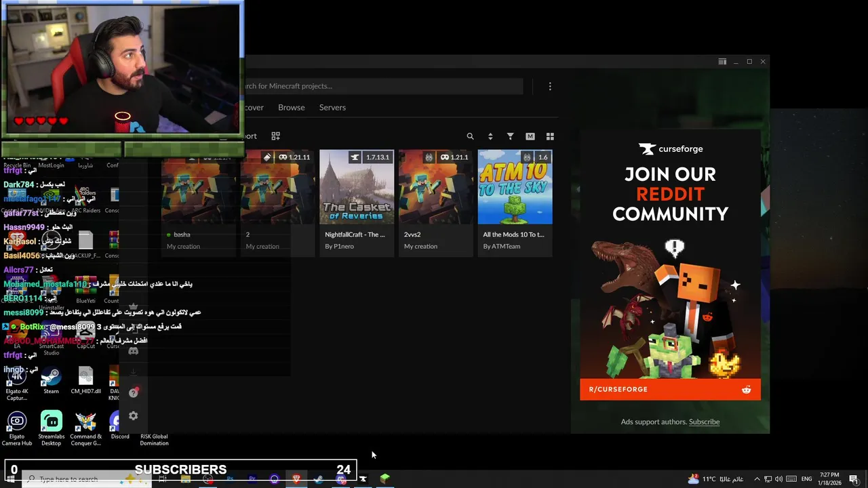
Task: Click the CurseForge sidebar layout toggle icon
Action: [722, 62]
